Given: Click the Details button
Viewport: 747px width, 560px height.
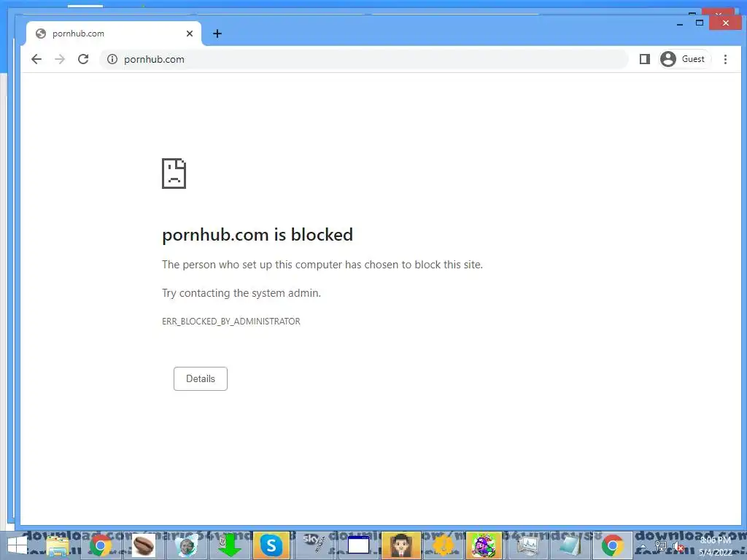Looking at the screenshot, I should tap(201, 378).
